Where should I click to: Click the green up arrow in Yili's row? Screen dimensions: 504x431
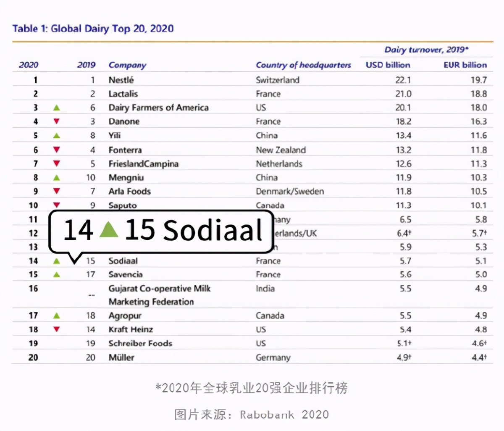point(57,136)
